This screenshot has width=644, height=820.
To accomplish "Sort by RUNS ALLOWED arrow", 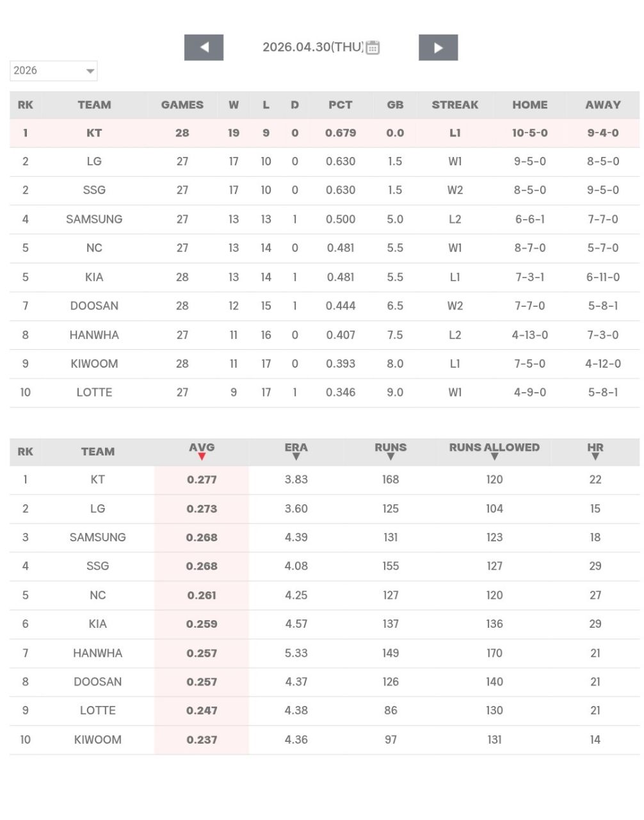I will (494, 457).
